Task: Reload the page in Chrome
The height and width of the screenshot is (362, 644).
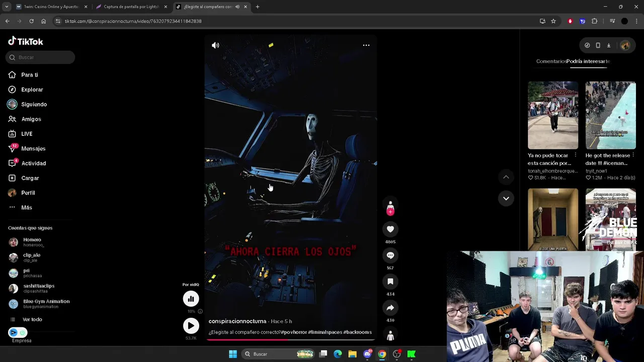Action: click(x=31, y=21)
